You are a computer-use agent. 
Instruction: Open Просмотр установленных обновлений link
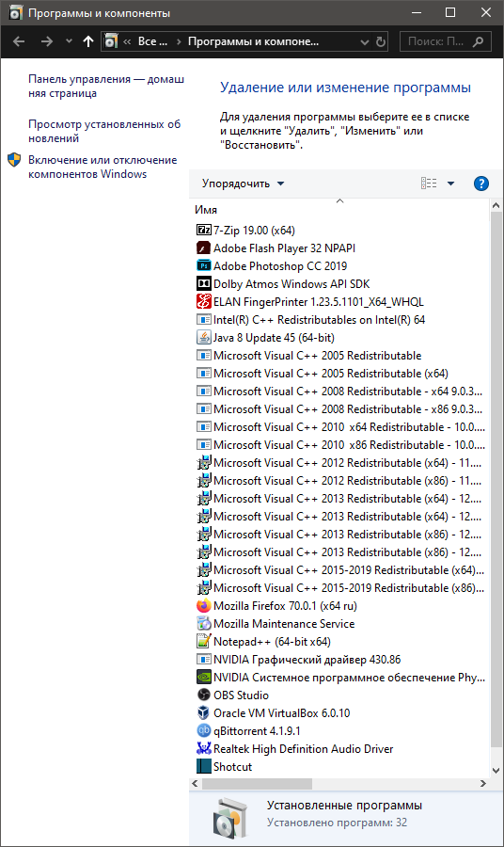point(104,131)
